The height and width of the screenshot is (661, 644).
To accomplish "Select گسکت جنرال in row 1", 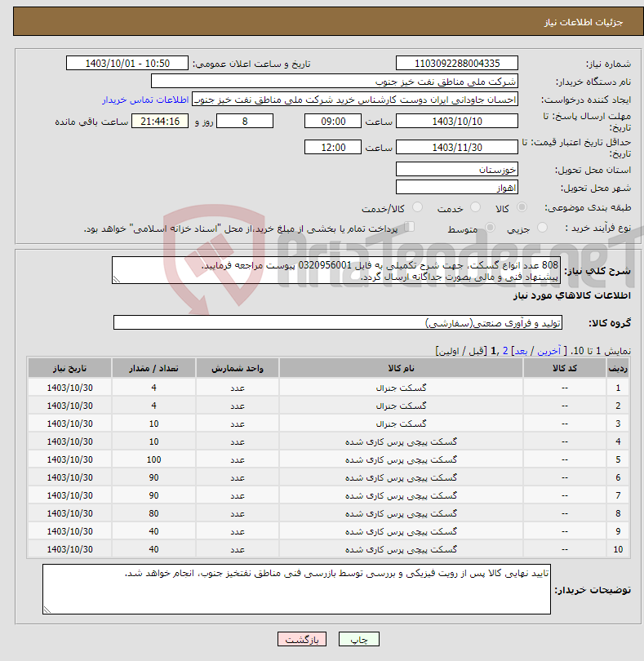I will coord(401,388).
